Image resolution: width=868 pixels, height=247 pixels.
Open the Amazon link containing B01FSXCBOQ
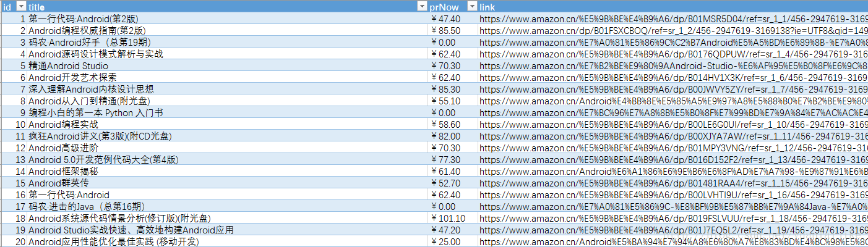click(x=673, y=30)
